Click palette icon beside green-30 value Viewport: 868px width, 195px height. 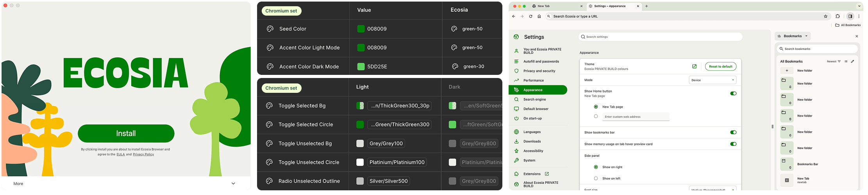tap(455, 67)
